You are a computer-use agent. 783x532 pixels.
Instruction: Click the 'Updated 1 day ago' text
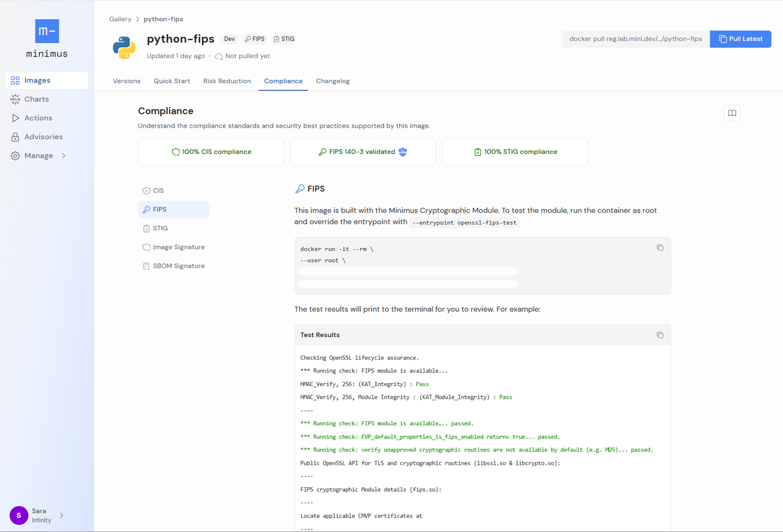tap(176, 56)
